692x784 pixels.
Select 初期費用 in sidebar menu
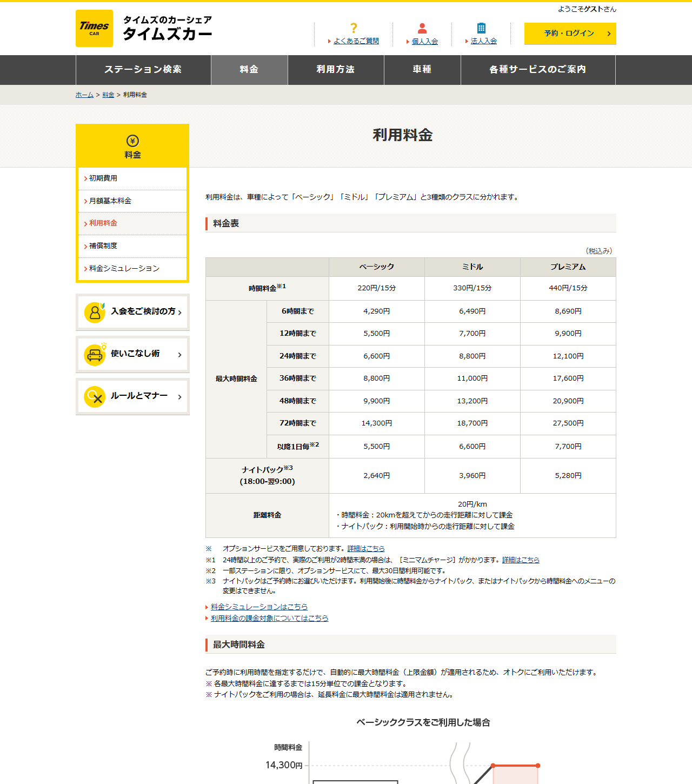point(132,178)
